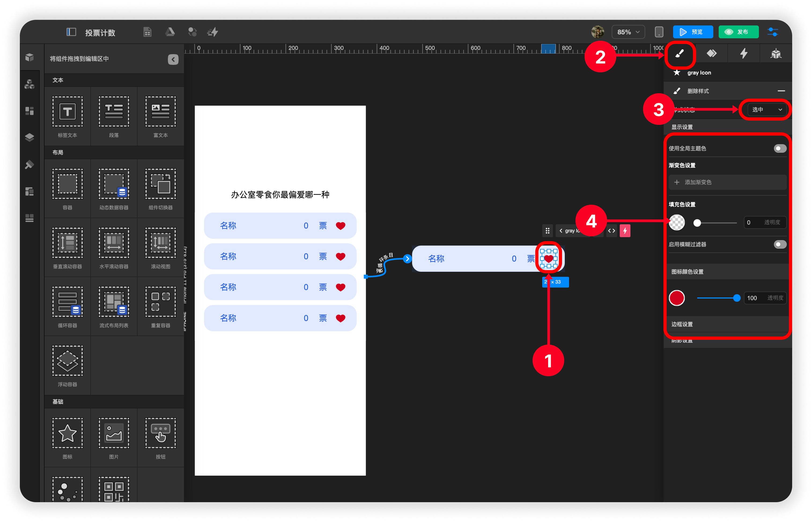Screen dimensions: 812x522
Task: Open the transparent fill color swatch
Action: (677, 222)
